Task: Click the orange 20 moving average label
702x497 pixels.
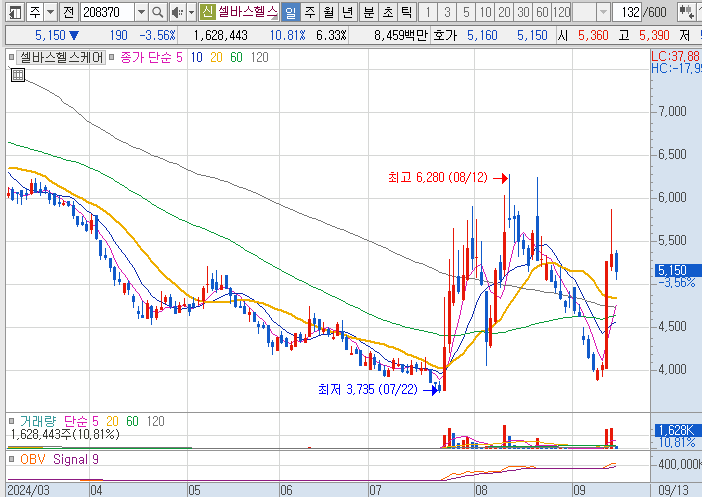Action: (216, 57)
